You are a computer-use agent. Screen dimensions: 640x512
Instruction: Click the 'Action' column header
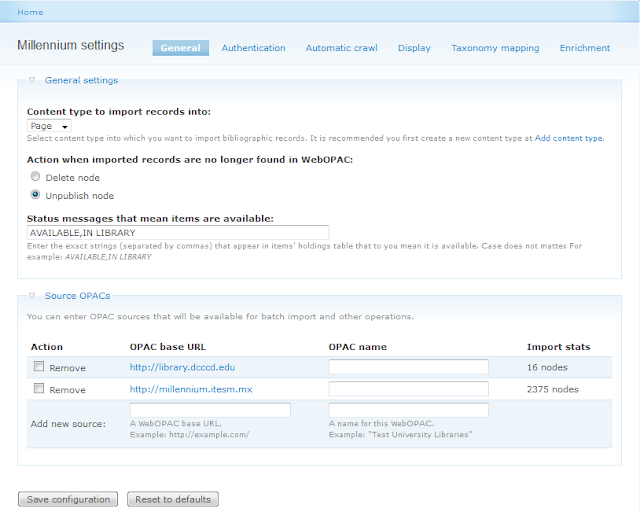click(x=47, y=347)
